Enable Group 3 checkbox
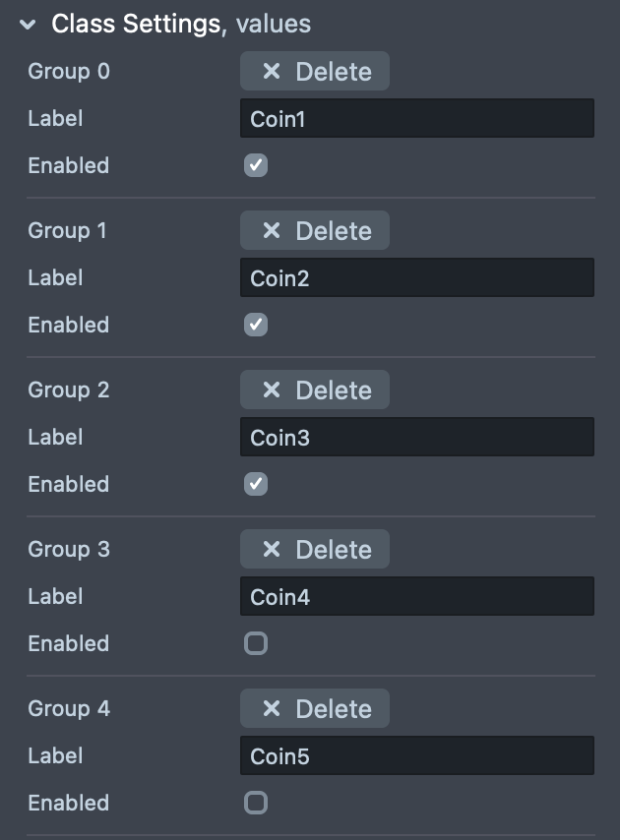The image size is (620, 840). tap(256, 643)
